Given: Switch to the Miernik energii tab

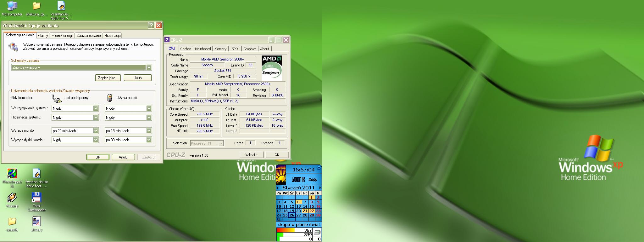Looking at the screenshot, I should click(x=62, y=36).
